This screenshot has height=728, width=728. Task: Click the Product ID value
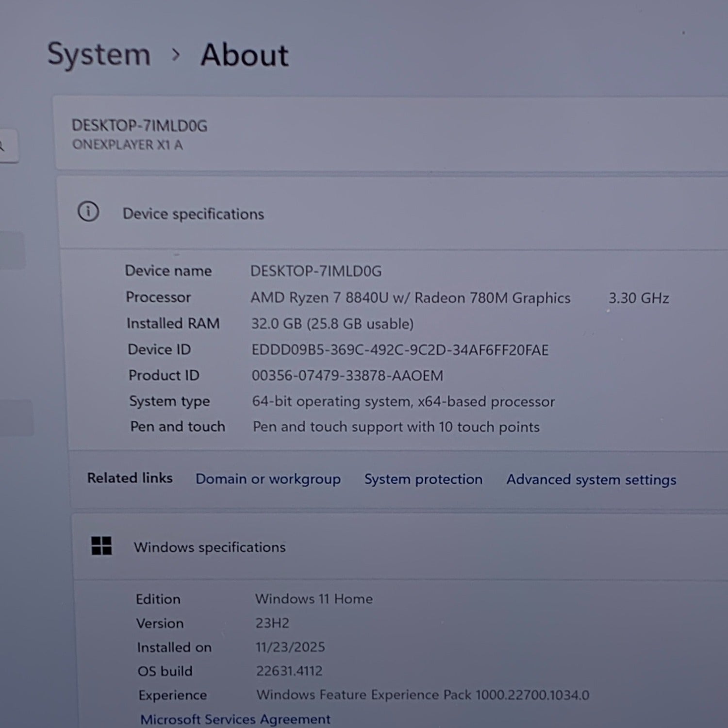coord(347,376)
